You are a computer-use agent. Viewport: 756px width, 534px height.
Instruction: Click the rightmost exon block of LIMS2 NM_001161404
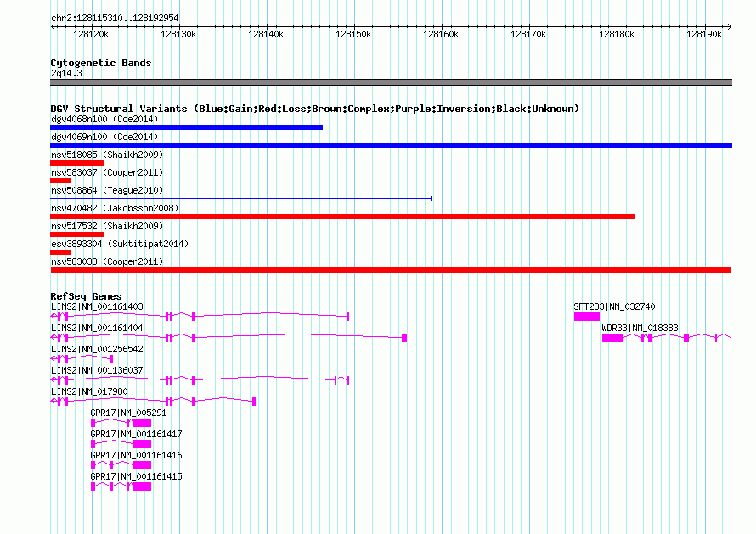pos(404,338)
